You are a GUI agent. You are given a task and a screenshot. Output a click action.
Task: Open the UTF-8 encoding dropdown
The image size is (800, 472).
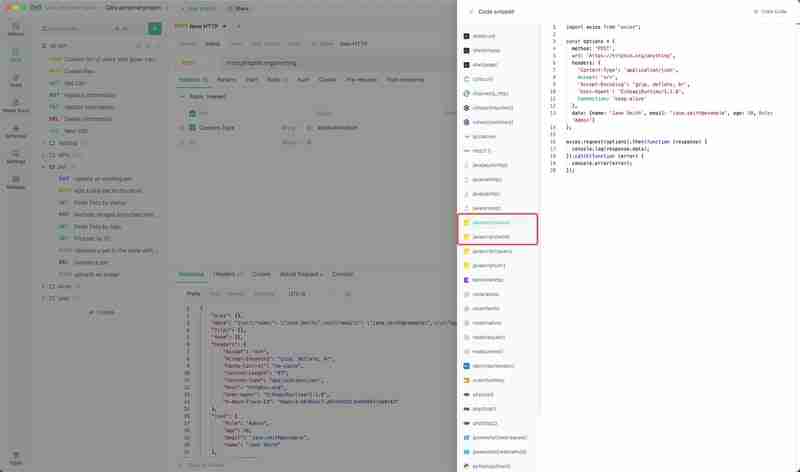[297, 293]
